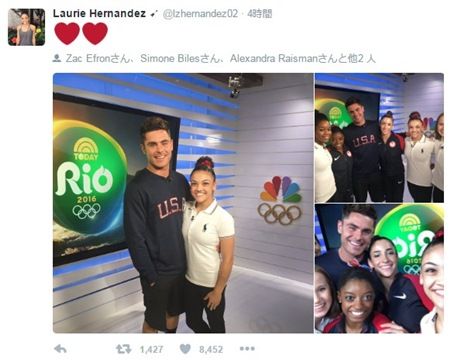Open the top-right group photo
This screenshot has width=450, height=362.
click(379, 138)
